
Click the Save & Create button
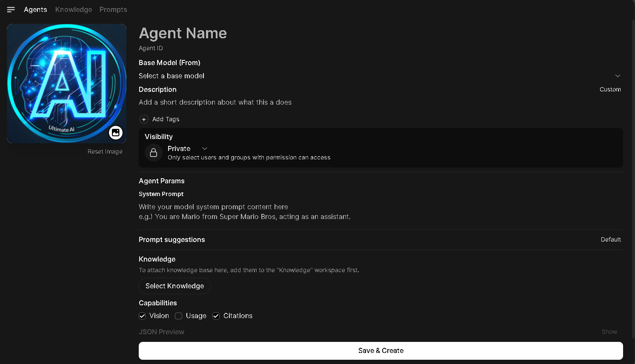pos(380,351)
